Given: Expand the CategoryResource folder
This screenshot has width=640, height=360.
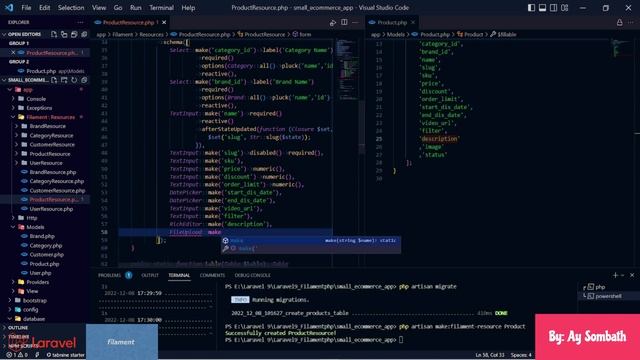Looking at the screenshot, I should coord(45,136).
